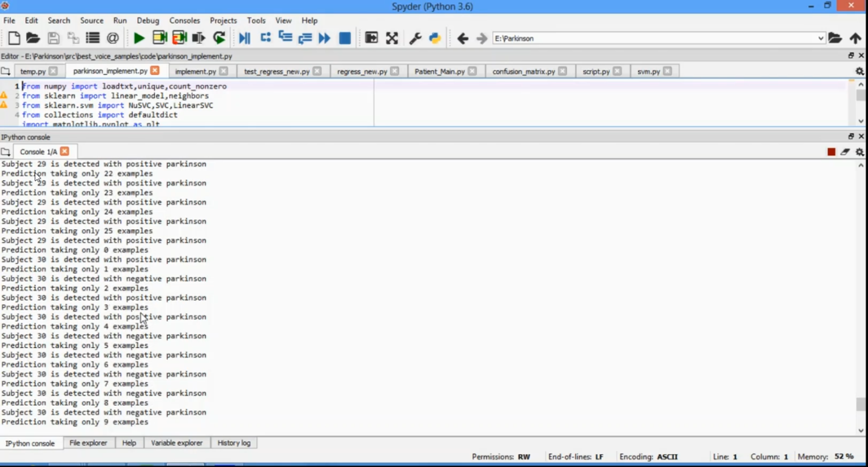Open the IPython console options gear menu
Viewport: 868px width, 467px height.
[x=859, y=152]
